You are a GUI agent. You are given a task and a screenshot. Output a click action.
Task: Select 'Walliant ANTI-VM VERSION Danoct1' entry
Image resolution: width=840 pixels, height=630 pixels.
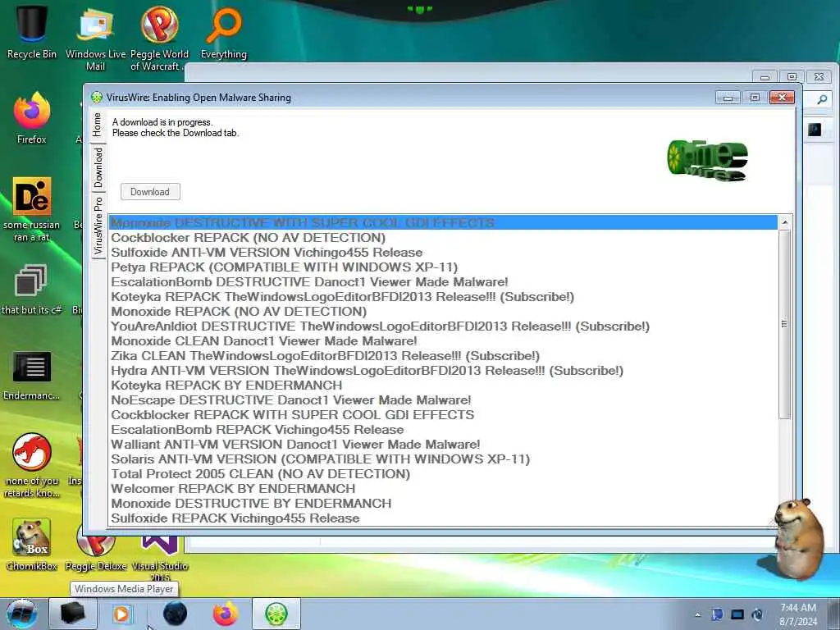(x=442, y=444)
